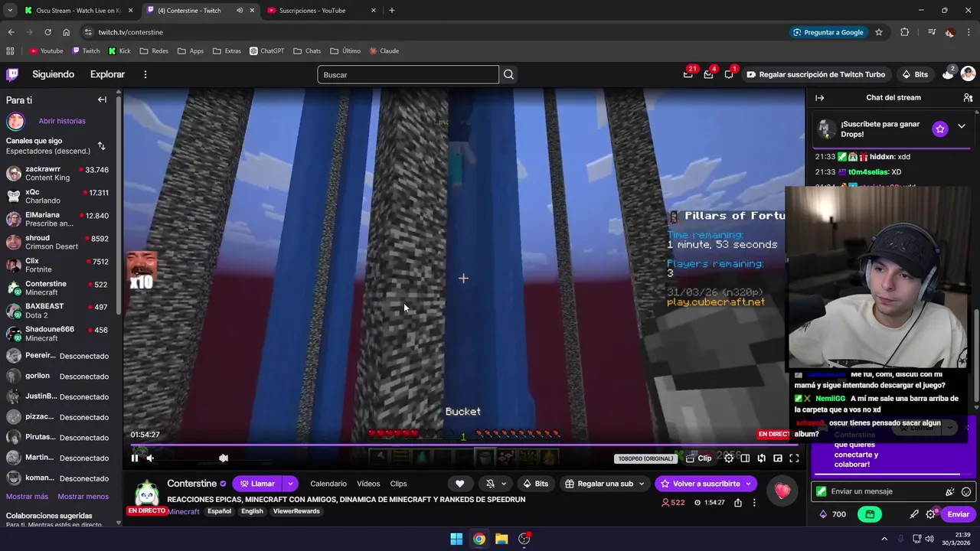Go to the Explorar page
Viewport: 980px width, 551px height.
pos(107,74)
